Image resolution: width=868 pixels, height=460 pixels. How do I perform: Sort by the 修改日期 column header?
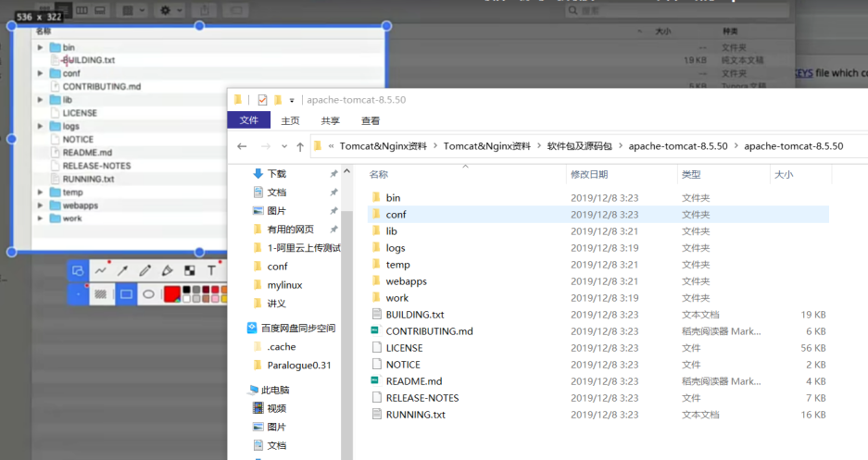[x=589, y=174]
